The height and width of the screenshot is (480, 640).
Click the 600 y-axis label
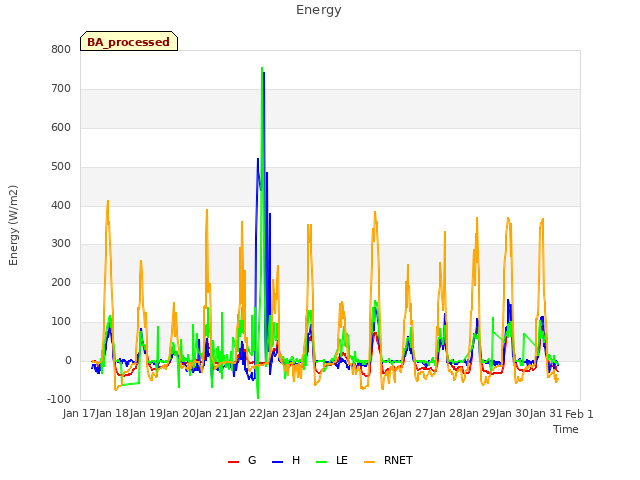pyautogui.click(x=61, y=127)
